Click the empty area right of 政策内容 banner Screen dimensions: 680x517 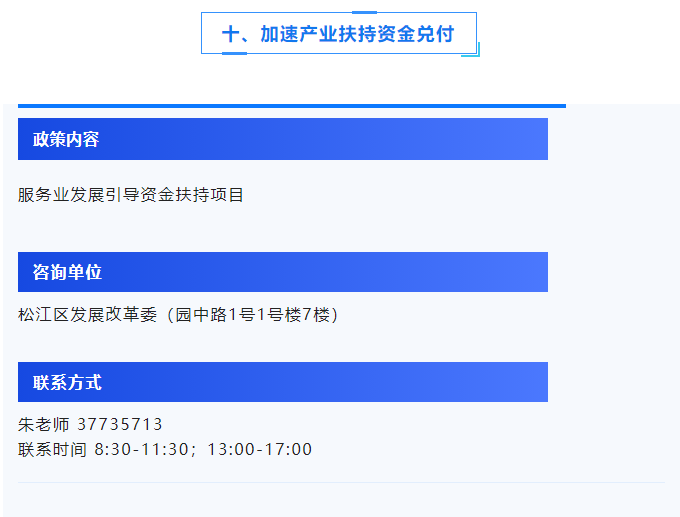[614, 139]
